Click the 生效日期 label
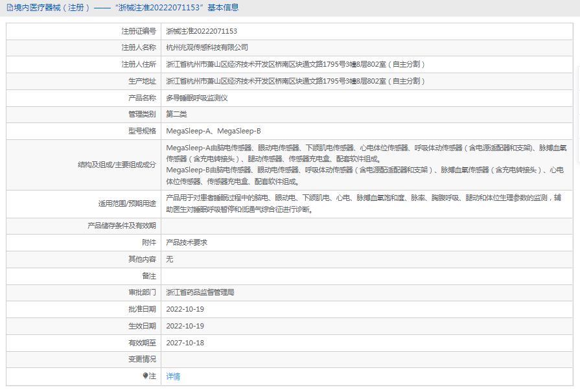The height and width of the screenshot is (392, 580). (x=142, y=326)
